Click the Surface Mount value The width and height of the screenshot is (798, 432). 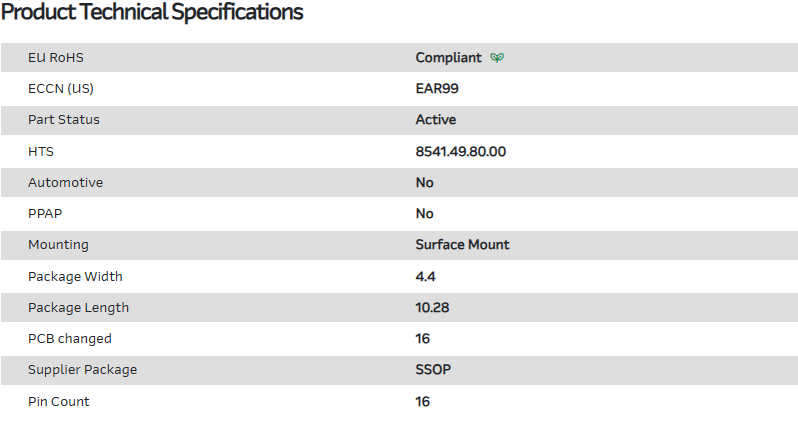462,245
